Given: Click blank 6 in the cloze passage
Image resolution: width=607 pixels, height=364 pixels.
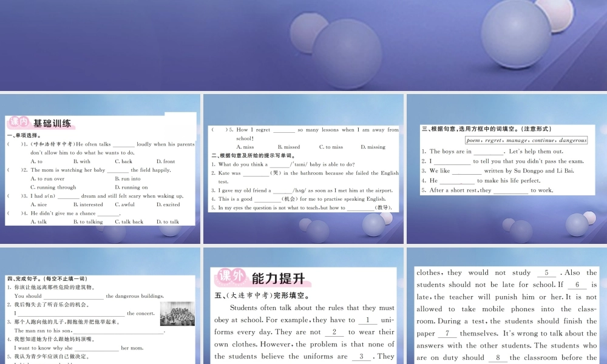Looking at the screenshot, I should click(x=577, y=285).
